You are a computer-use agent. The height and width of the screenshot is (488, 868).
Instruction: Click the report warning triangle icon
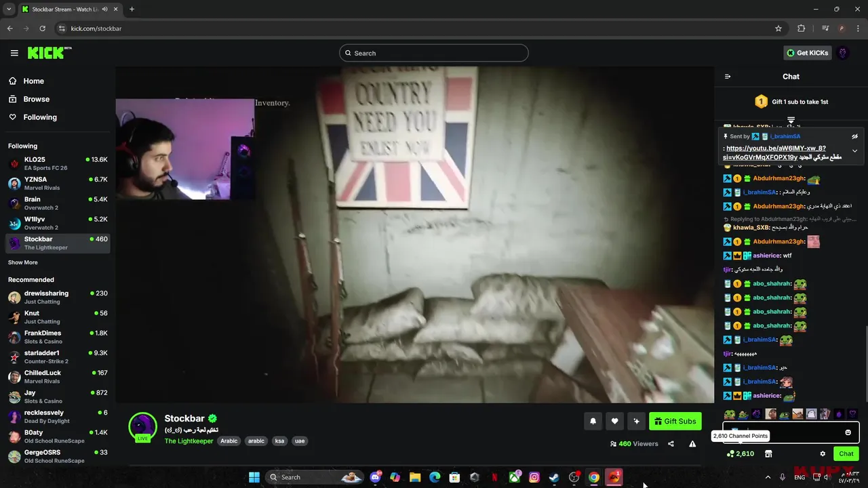(x=692, y=444)
